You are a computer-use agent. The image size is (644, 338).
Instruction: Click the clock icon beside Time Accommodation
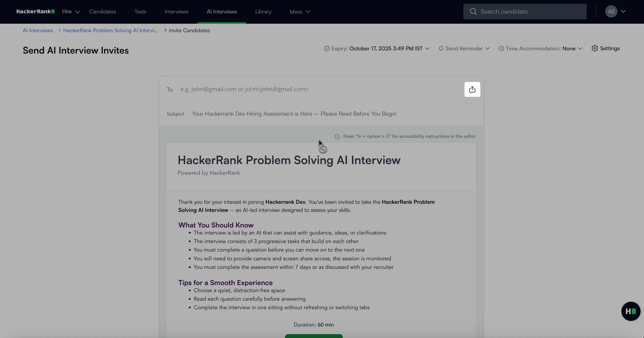[x=501, y=48]
